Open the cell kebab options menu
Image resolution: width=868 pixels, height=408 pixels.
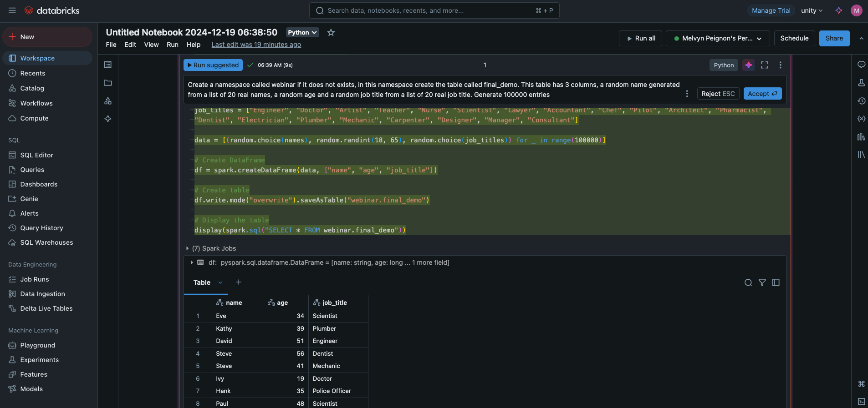(780, 65)
